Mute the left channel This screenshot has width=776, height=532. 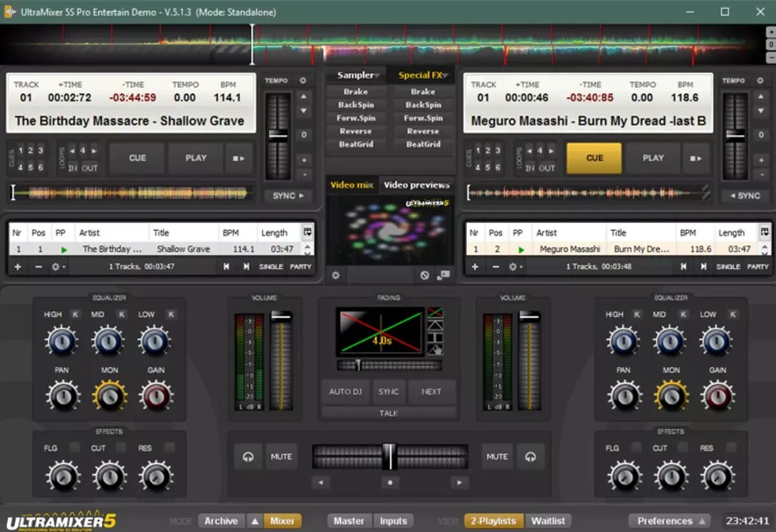(281, 456)
